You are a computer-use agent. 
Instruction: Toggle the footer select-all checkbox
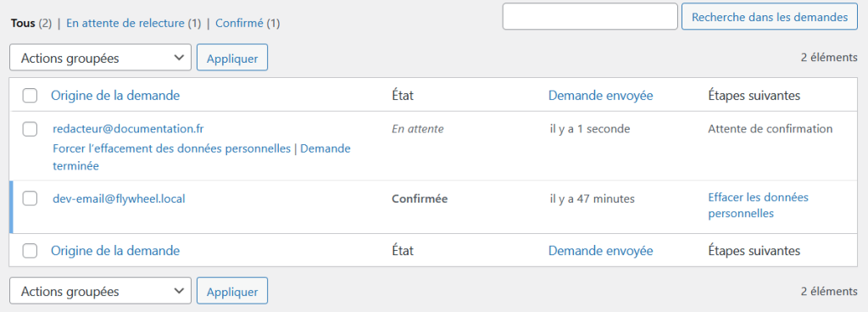(x=30, y=251)
